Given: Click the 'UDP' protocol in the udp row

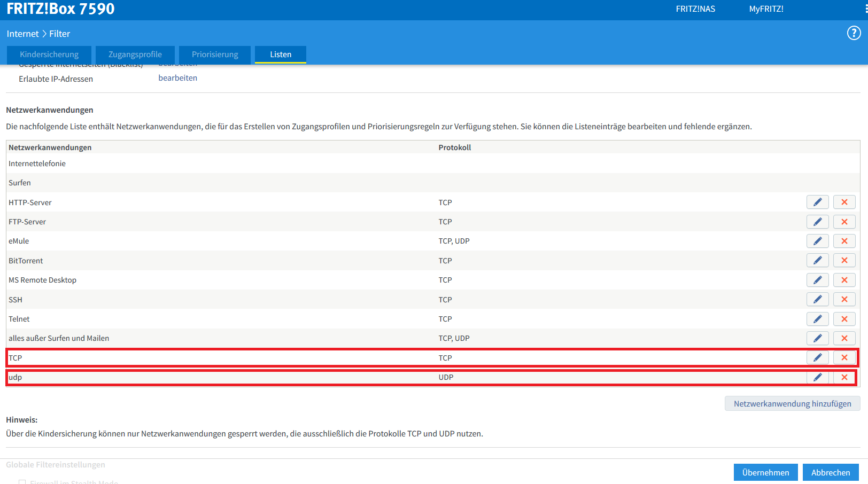Looking at the screenshot, I should 446,377.
